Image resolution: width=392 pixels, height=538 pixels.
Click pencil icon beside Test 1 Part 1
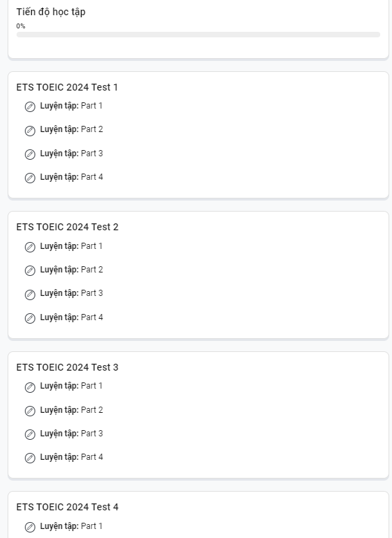pyautogui.click(x=30, y=106)
